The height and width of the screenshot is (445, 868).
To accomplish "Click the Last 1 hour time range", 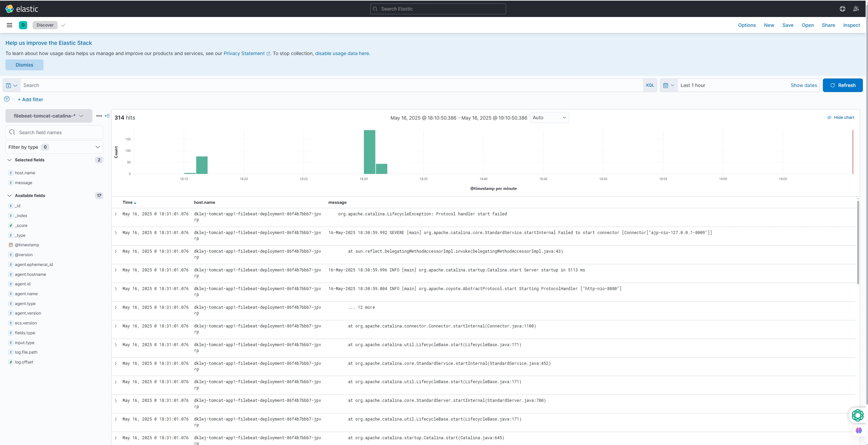I will pyautogui.click(x=692, y=85).
